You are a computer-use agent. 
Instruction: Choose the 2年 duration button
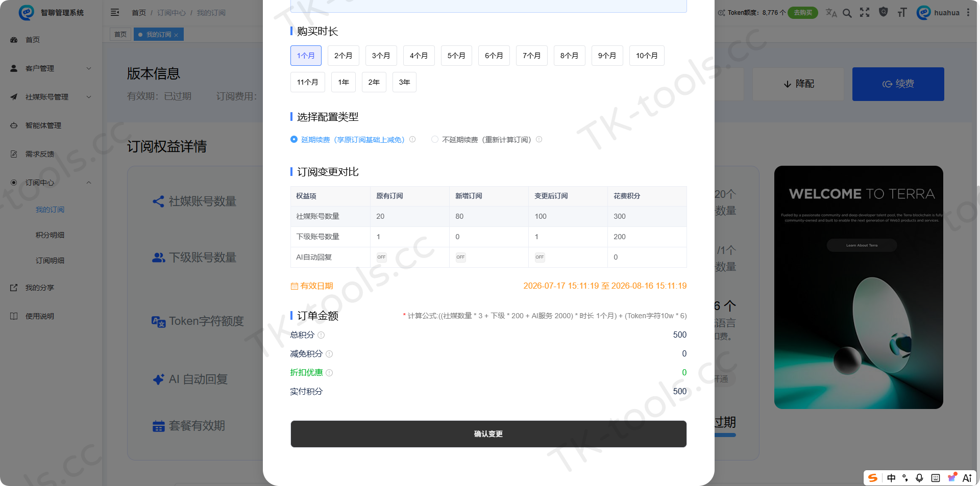pyautogui.click(x=374, y=82)
